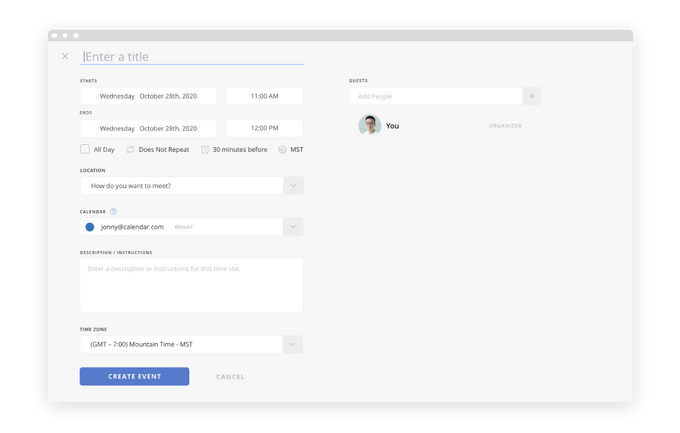Change the 11:00 AM start time
The width and height of the screenshot is (680, 433).
coord(265,96)
